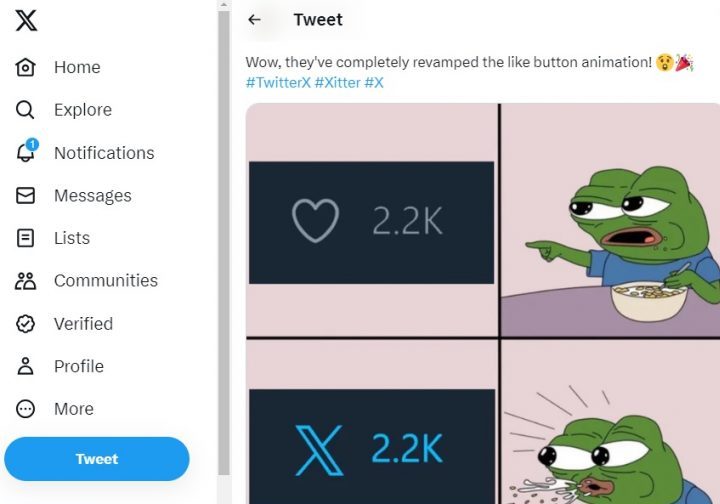Select the Explore magnifying glass icon
720x504 pixels.
[26, 110]
